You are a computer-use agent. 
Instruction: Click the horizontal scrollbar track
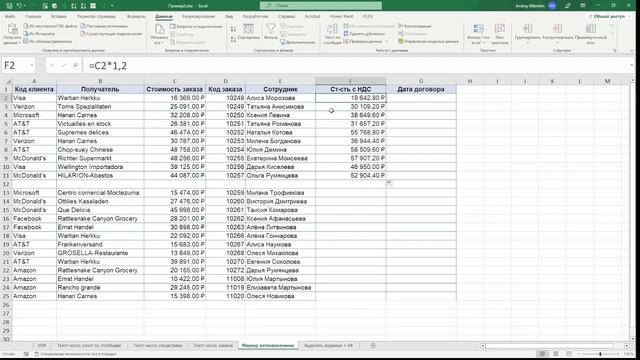point(554,346)
